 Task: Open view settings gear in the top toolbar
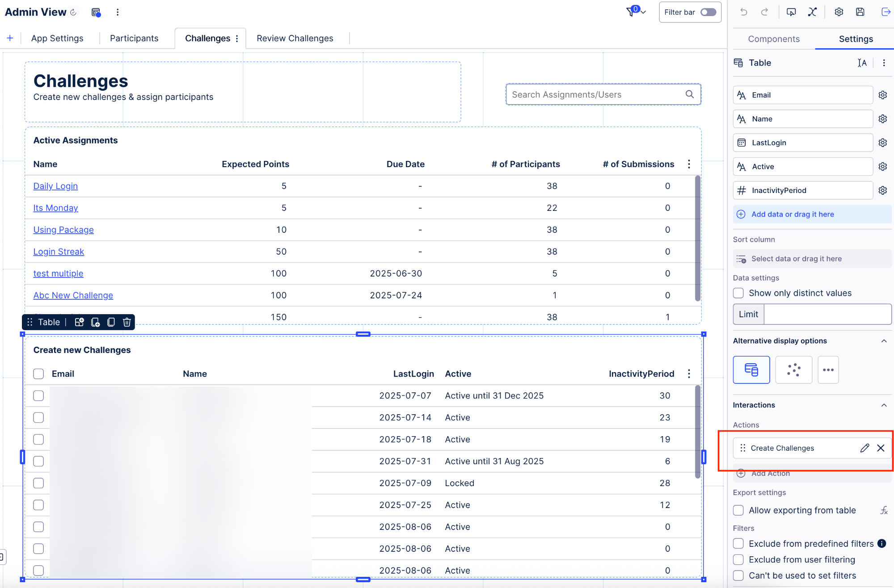pyautogui.click(x=839, y=12)
